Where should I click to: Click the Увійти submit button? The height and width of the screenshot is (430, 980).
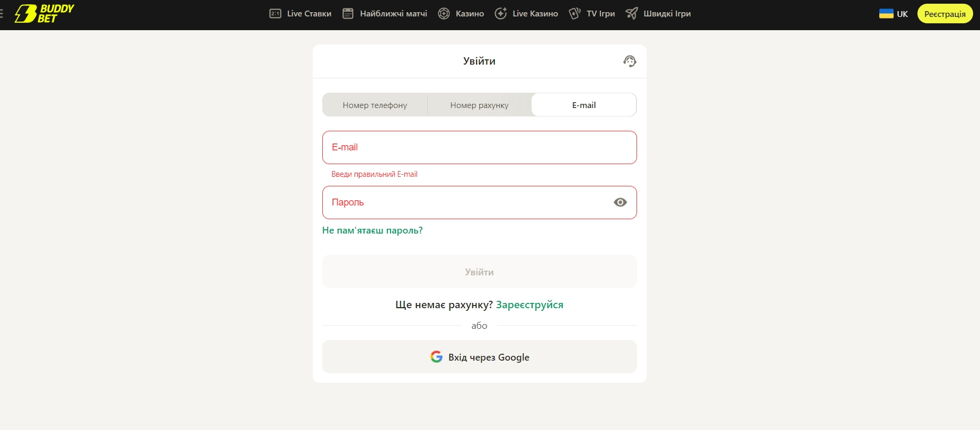click(x=479, y=272)
